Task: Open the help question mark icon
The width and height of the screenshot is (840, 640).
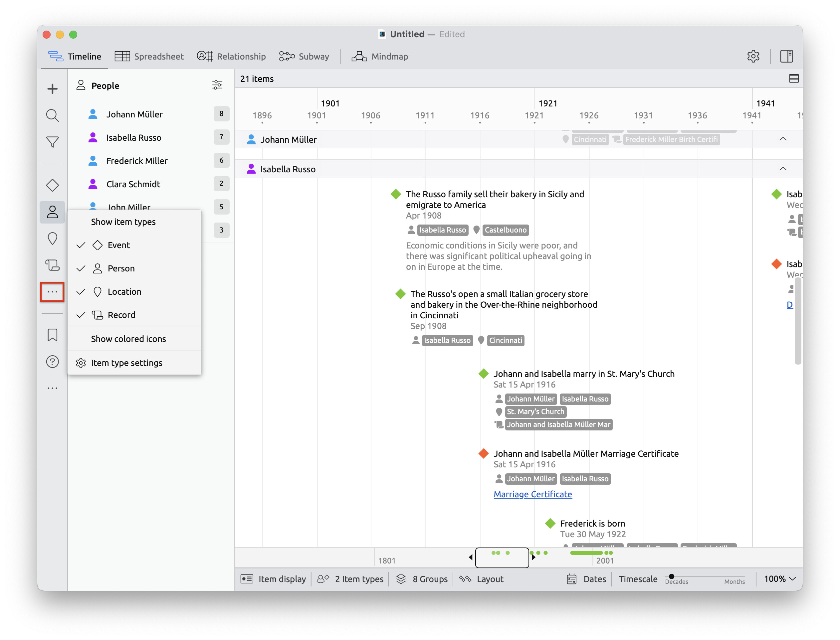Action: [x=52, y=362]
